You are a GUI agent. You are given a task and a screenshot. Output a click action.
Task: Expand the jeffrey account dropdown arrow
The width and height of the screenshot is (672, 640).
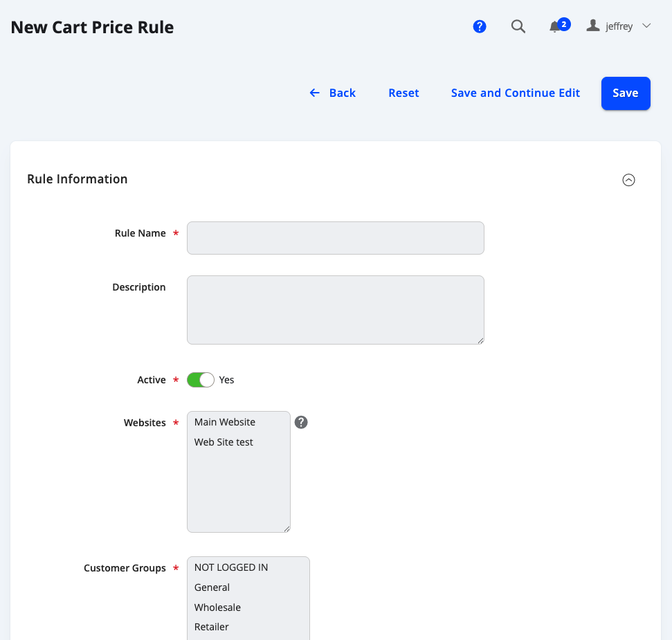pos(646,26)
